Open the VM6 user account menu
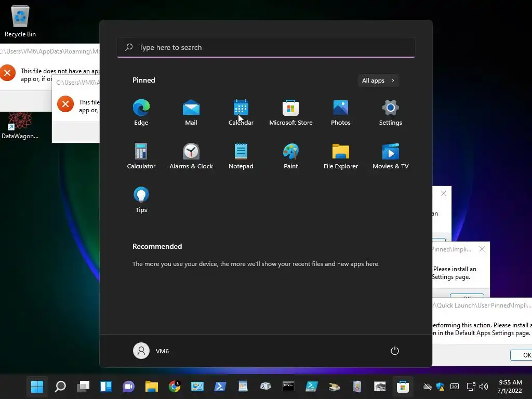This screenshot has height=399, width=532. point(151,351)
